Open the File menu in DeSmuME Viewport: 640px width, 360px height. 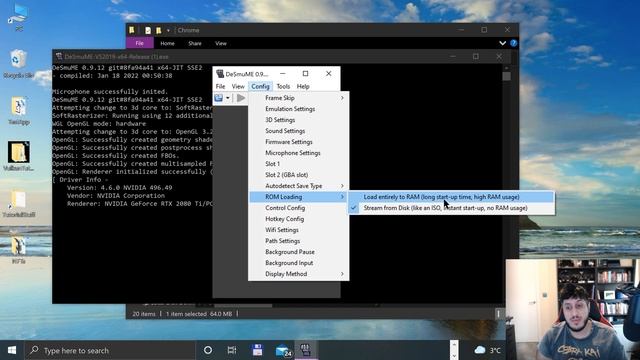click(x=220, y=87)
